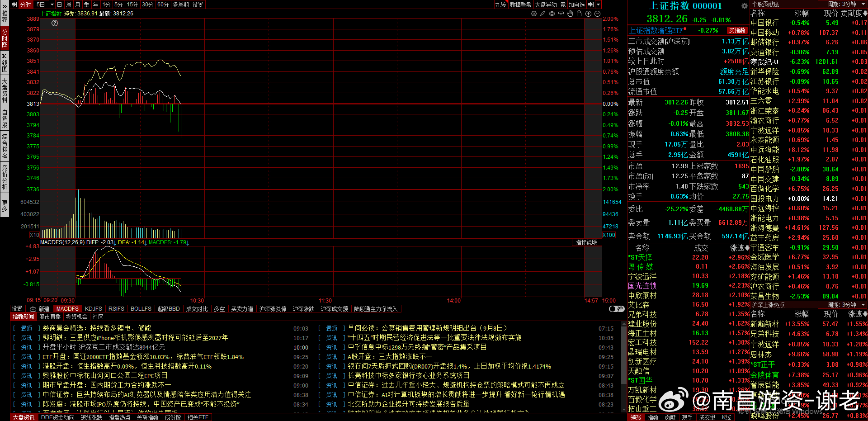Switch to the 社区 news tab

(98, 317)
